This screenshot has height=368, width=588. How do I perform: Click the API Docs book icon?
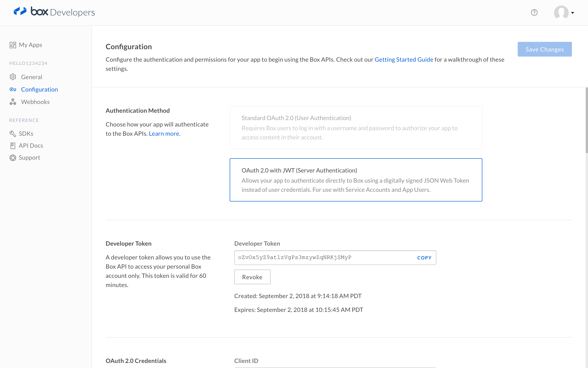pos(13,146)
